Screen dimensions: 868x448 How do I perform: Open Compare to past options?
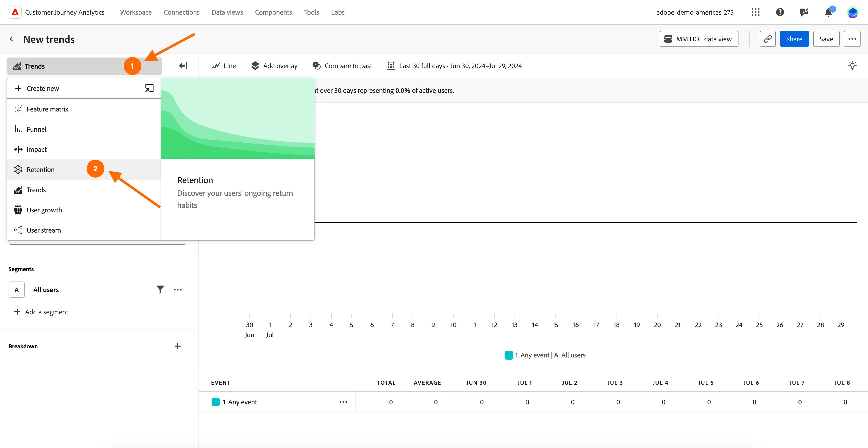(x=342, y=66)
